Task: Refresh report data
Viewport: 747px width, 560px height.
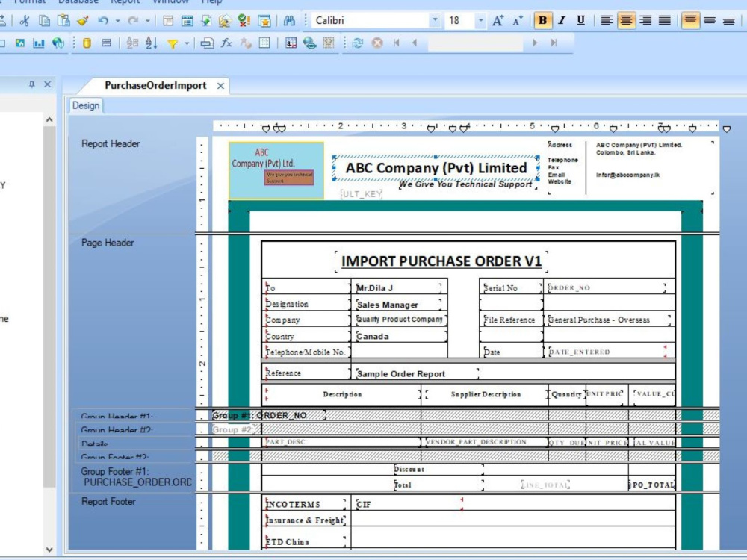Action: (x=357, y=43)
